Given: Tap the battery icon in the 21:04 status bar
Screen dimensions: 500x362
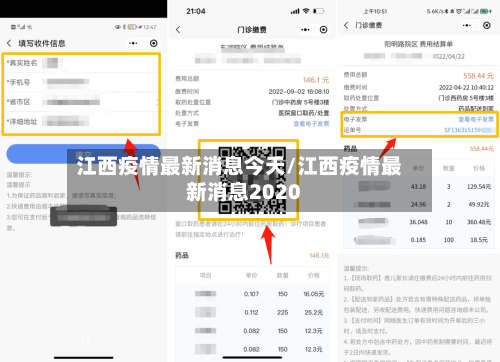Looking at the screenshot, I should tap(319, 11).
